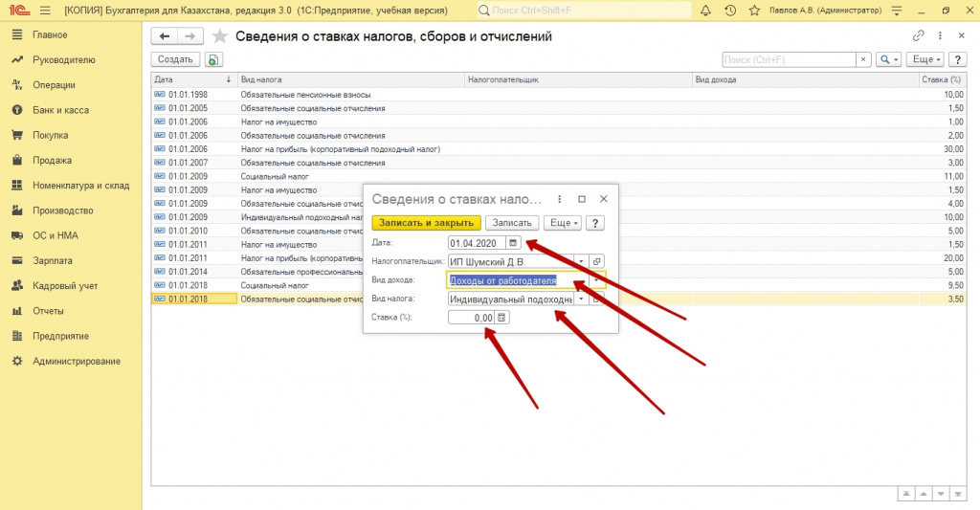The image size is (980, 510).
Task: Open notifications bell icon
Action: [x=705, y=11]
